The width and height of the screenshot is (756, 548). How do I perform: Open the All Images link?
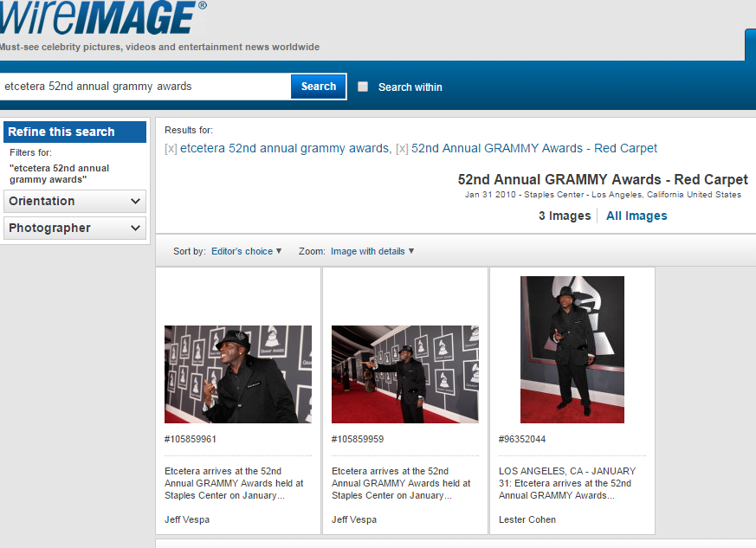point(636,216)
